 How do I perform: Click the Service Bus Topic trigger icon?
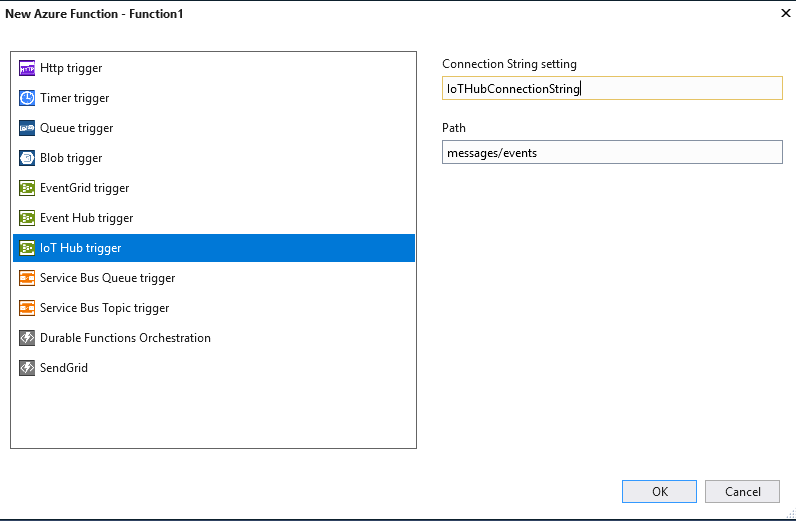coord(27,308)
